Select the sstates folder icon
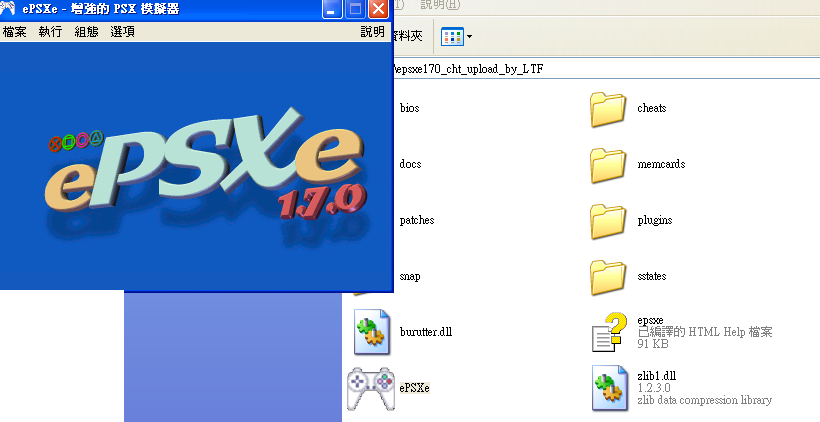This screenshot has height=422, width=820. tap(608, 277)
